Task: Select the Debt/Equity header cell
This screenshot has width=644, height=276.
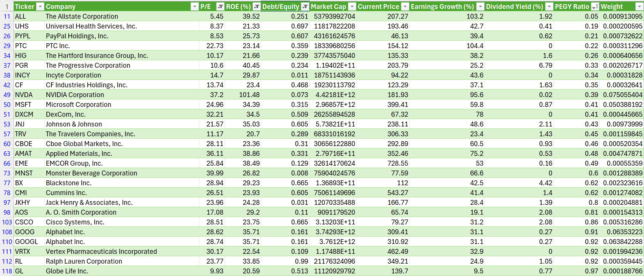Action: point(280,7)
